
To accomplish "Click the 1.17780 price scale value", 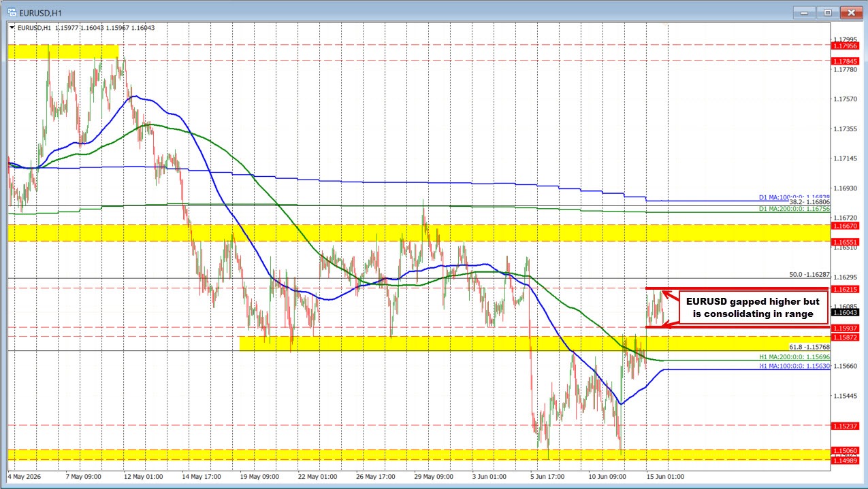I will 845,69.
